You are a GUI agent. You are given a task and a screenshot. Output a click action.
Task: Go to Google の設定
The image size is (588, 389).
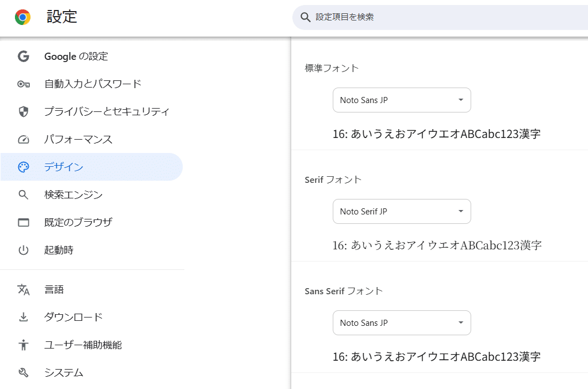pyautogui.click(x=75, y=56)
